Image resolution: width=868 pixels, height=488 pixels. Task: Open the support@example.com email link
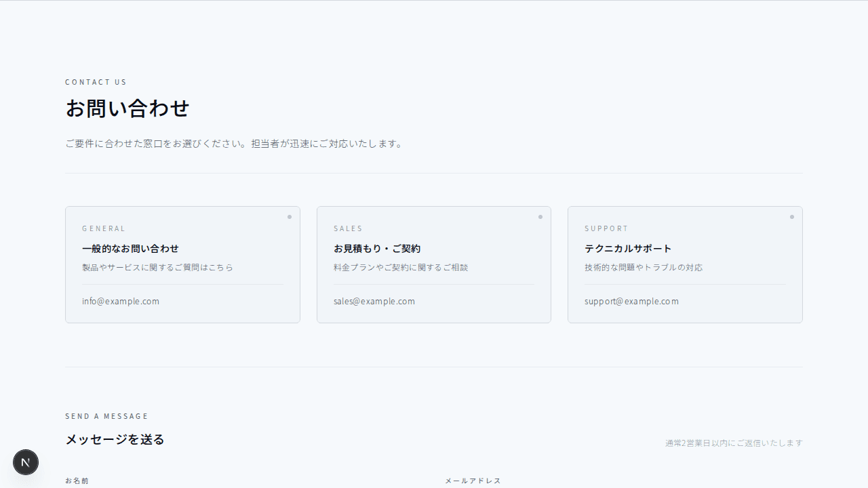point(631,302)
